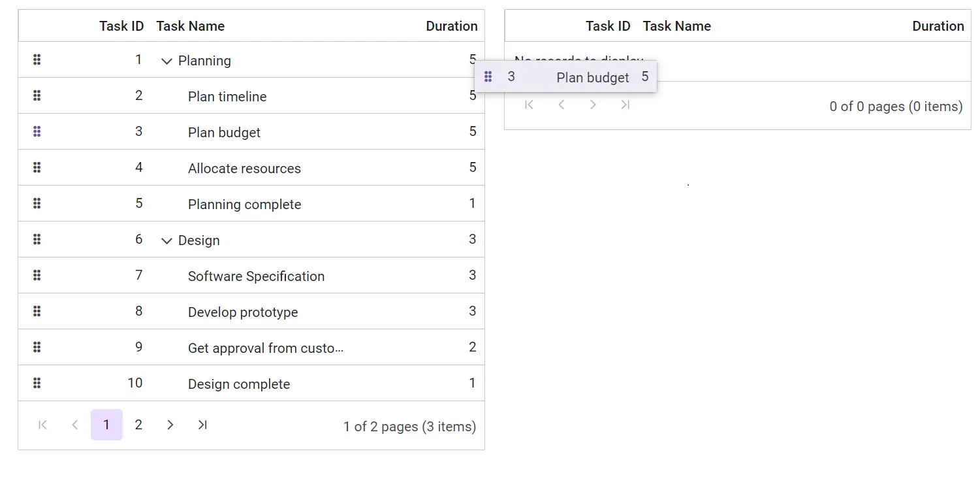Click Duration value 2 in Get approval row
This screenshot has width=980, height=477.
(473, 347)
